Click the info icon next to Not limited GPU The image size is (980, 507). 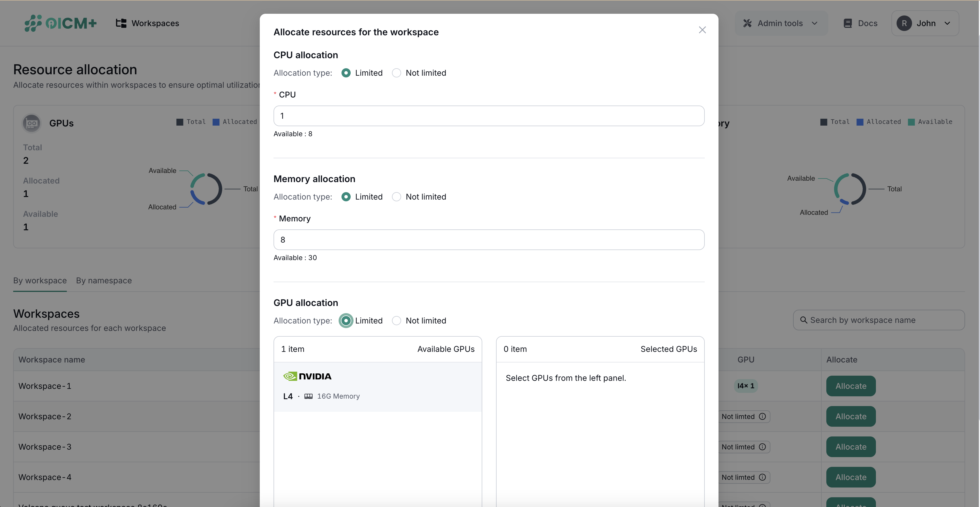(x=763, y=416)
